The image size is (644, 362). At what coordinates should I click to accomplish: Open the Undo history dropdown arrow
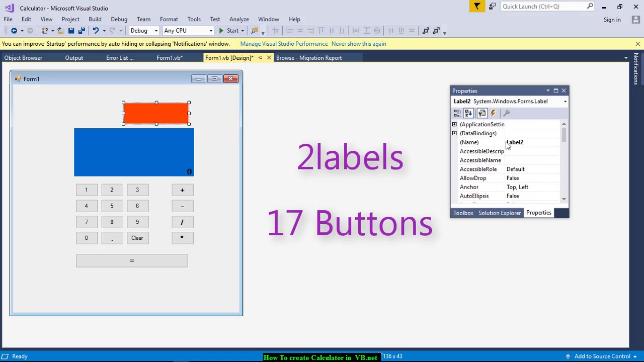104,31
